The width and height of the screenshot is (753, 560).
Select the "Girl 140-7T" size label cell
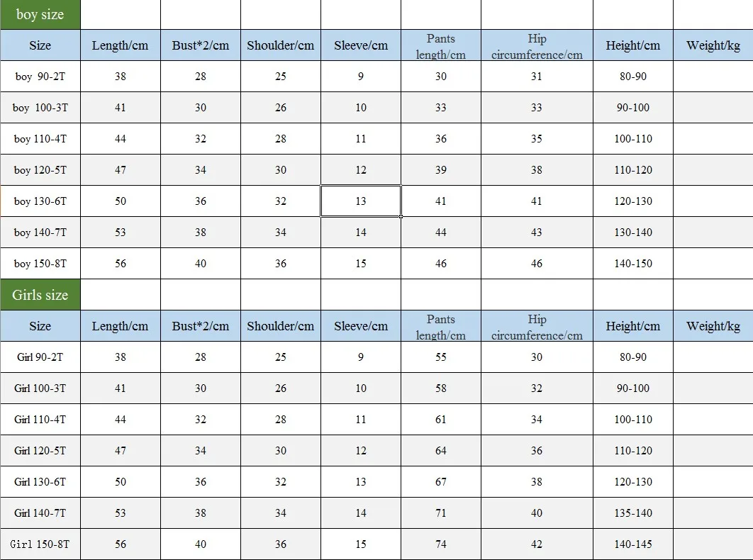pos(40,513)
